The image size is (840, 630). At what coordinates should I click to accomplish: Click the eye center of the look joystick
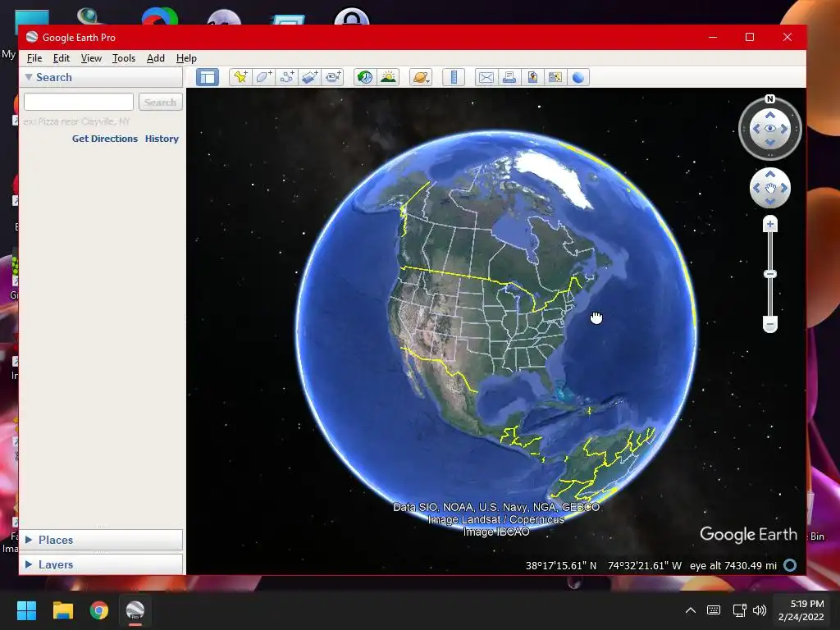pos(769,129)
